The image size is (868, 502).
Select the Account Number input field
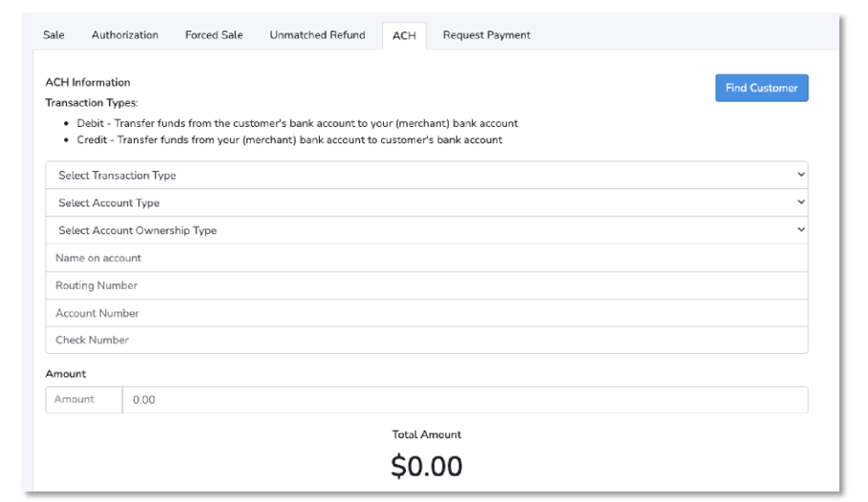426,313
